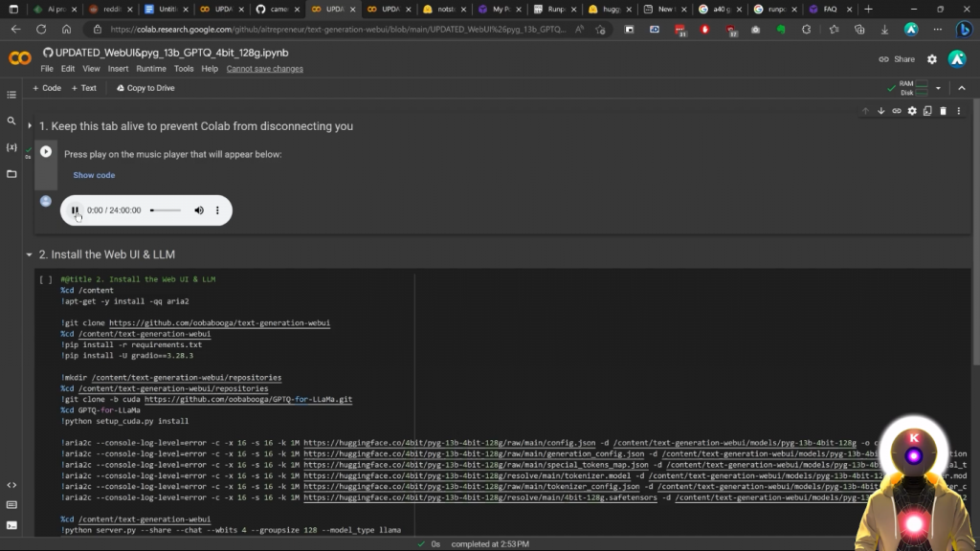Click the Show code link
Screen dimensions: 980x551
coord(94,175)
